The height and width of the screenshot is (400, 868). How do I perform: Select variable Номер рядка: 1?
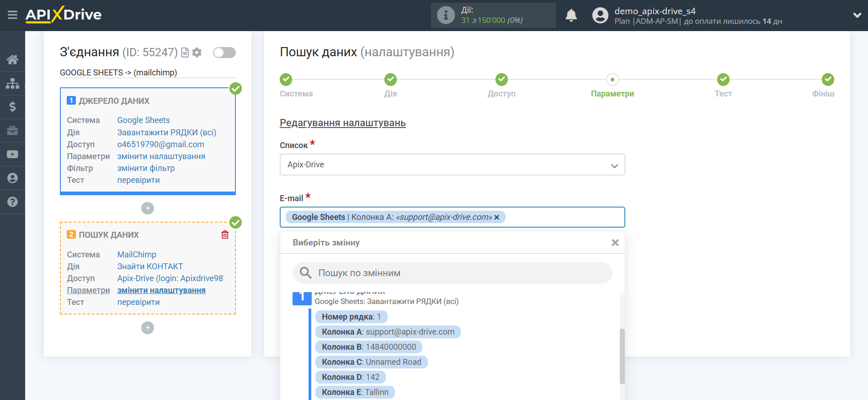click(351, 317)
